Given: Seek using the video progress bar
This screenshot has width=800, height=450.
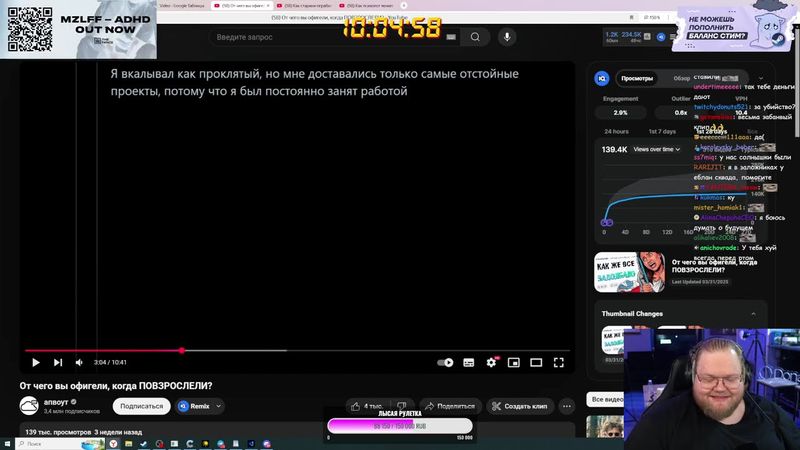Looking at the screenshot, I should (x=300, y=350).
